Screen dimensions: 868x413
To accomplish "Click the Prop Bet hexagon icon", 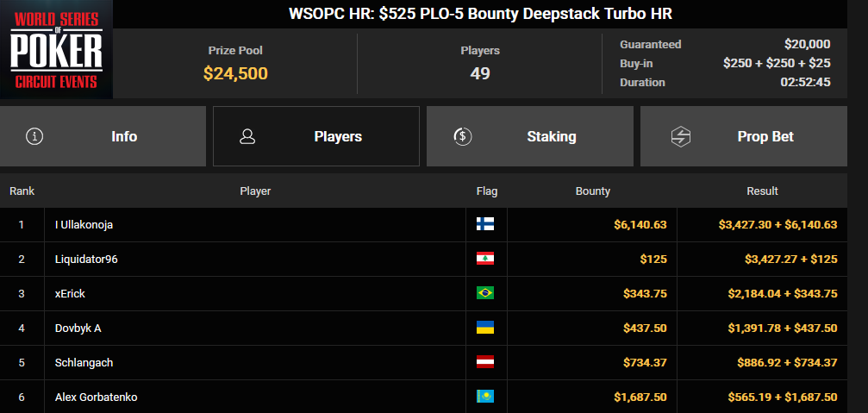I will (x=680, y=136).
